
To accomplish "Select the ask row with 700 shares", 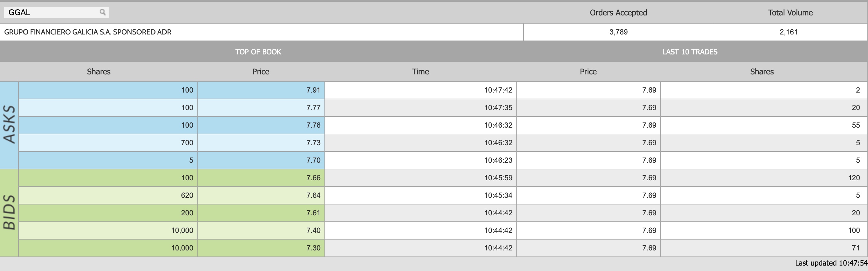I will click(x=172, y=143).
